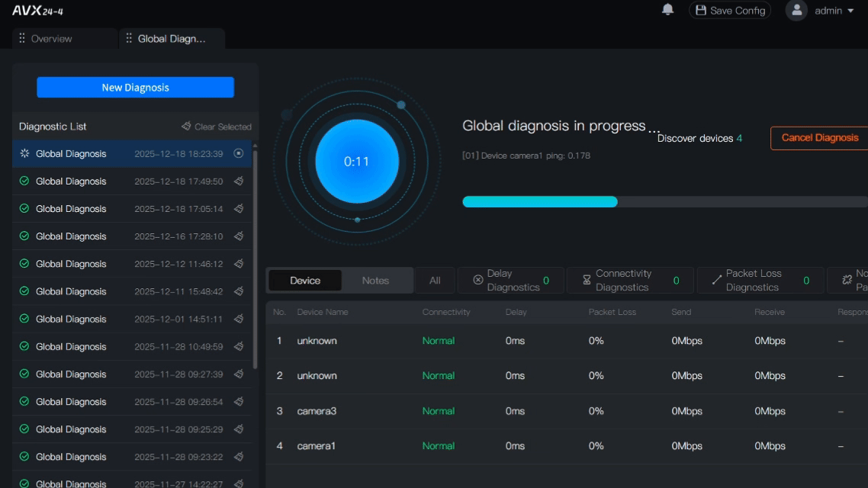Filter by Packet Loss Diagnostics
The height and width of the screenshot is (488, 868).
(760, 281)
